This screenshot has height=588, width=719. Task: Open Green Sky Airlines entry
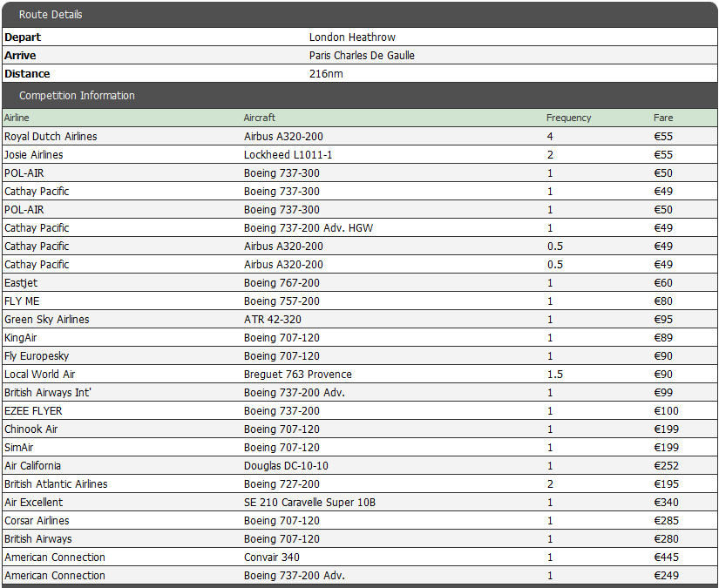(x=47, y=320)
